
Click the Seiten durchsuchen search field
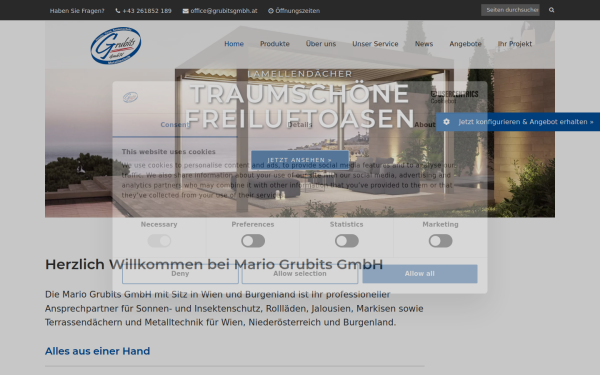click(x=510, y=10)
